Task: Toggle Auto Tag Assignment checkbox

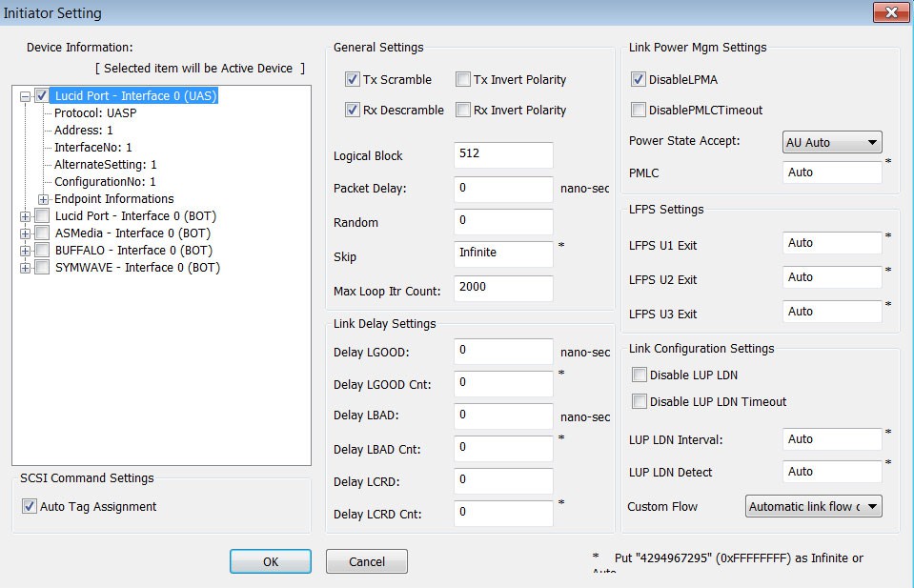Action: (30, 506)
